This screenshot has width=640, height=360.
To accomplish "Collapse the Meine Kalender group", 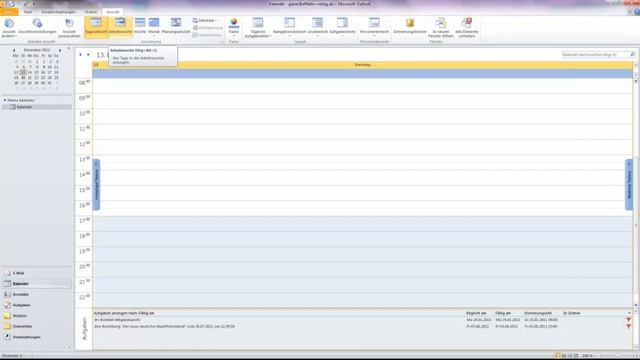I will [x=5, y=100].
